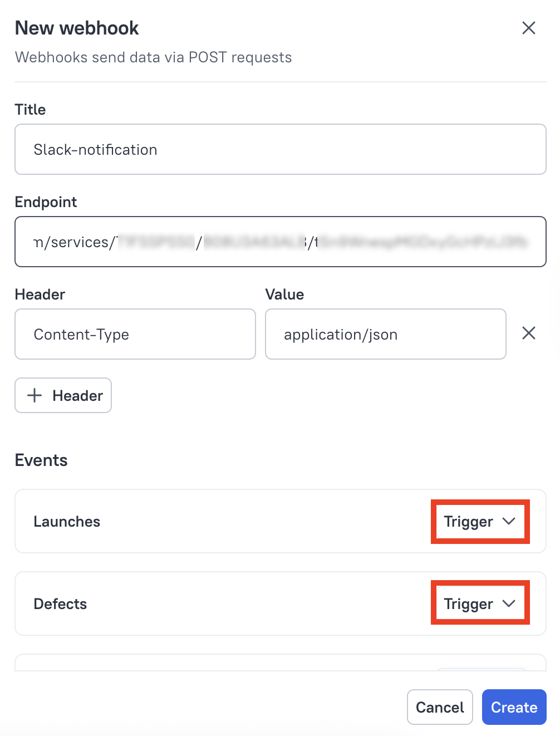This screenshot has width=560, height=736.
Task: Click the Cancel button
Action: 440,707
